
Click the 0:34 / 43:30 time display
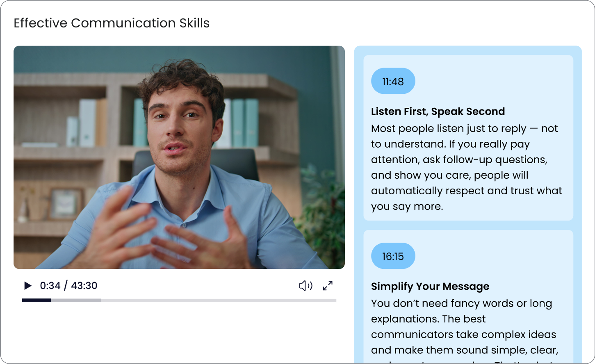68,286
